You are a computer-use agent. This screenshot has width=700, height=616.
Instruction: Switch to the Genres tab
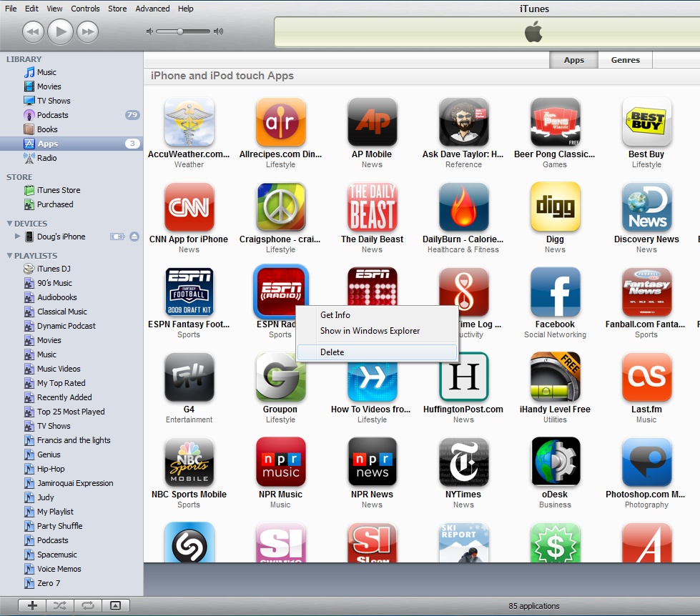[626, 60]
